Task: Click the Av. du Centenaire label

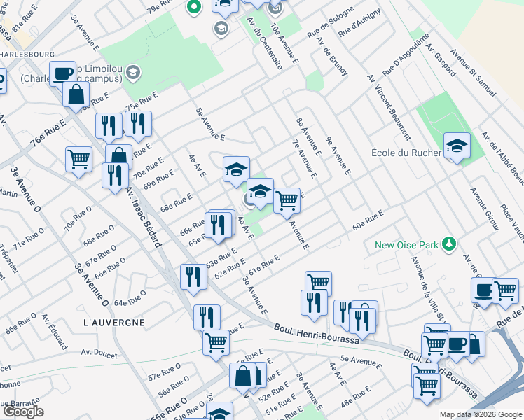Action: click(265, 43)
